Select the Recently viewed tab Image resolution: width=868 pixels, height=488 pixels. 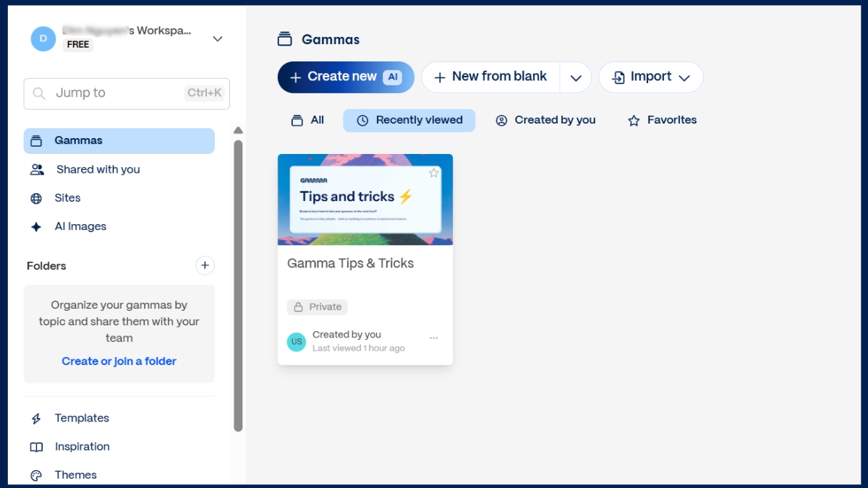pyautogui.click(x=409, y=120)
